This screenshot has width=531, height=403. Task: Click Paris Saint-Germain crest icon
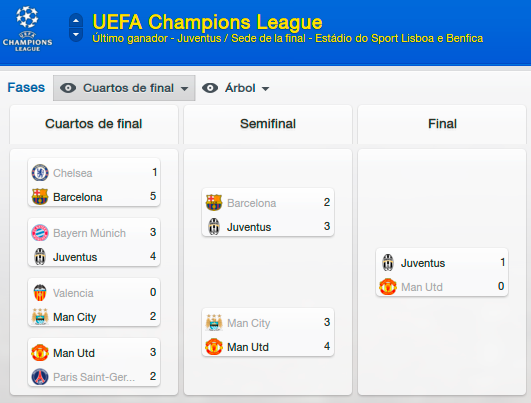click(40, 377)
